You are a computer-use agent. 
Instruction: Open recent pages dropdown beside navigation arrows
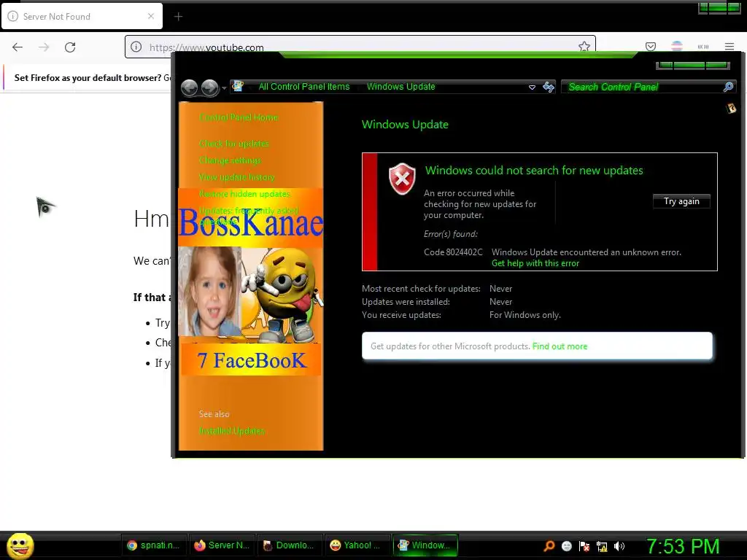[x=224, y=88]
